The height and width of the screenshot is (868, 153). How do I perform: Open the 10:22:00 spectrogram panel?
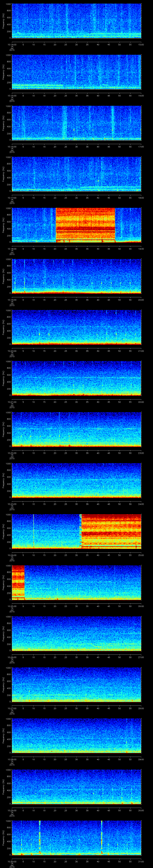pos(76,429)
